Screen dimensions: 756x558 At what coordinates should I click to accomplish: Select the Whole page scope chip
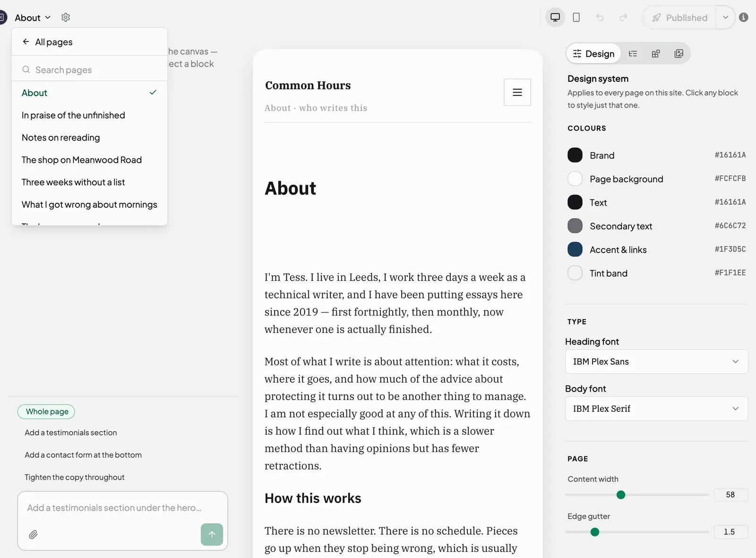46,412
